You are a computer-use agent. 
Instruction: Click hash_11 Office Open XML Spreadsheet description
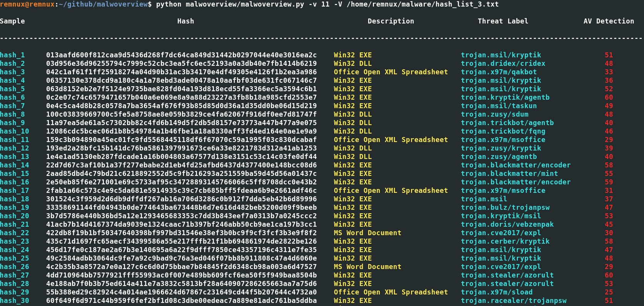[391, 140]
